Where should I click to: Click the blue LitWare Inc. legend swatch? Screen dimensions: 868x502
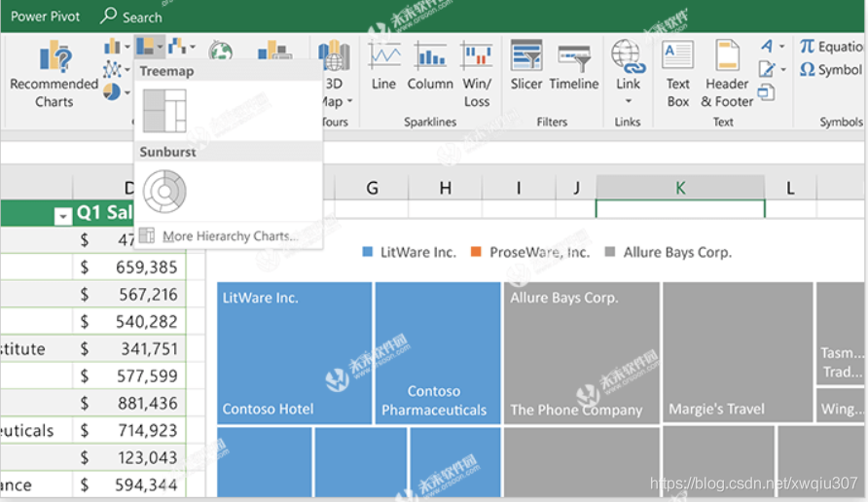tap(367, 252)
